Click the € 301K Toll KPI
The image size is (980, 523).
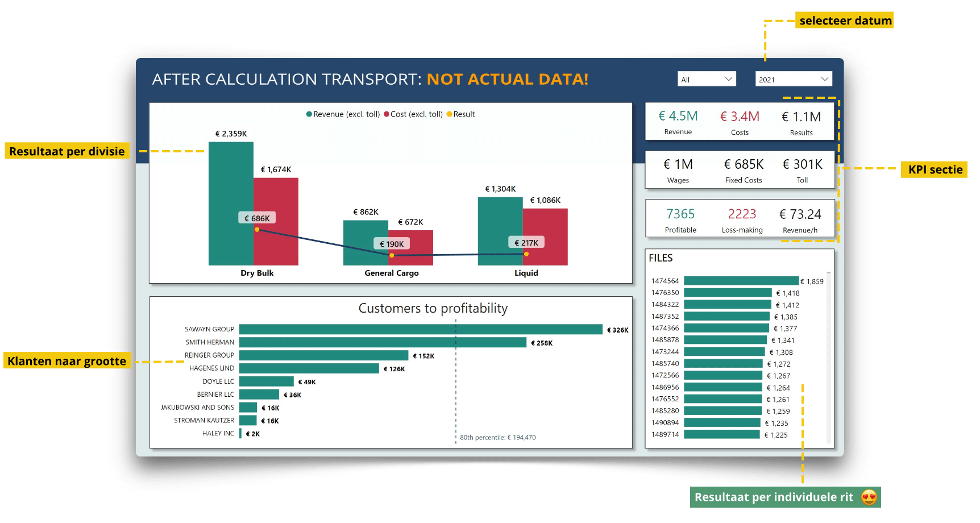pos(803,171)
